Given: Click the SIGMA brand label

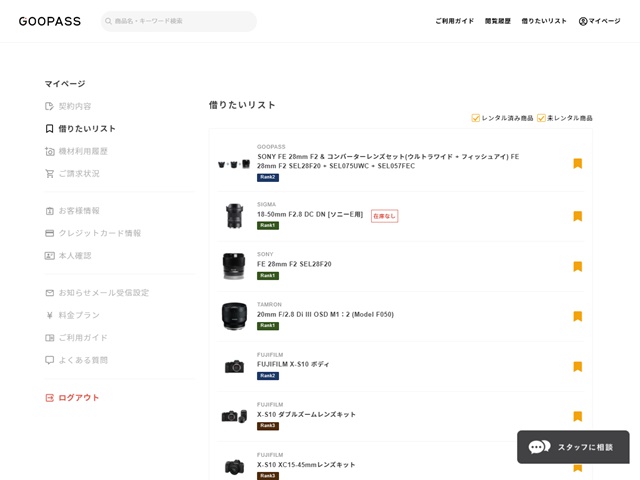Looking at the screenshot, I should coord(267,204).
